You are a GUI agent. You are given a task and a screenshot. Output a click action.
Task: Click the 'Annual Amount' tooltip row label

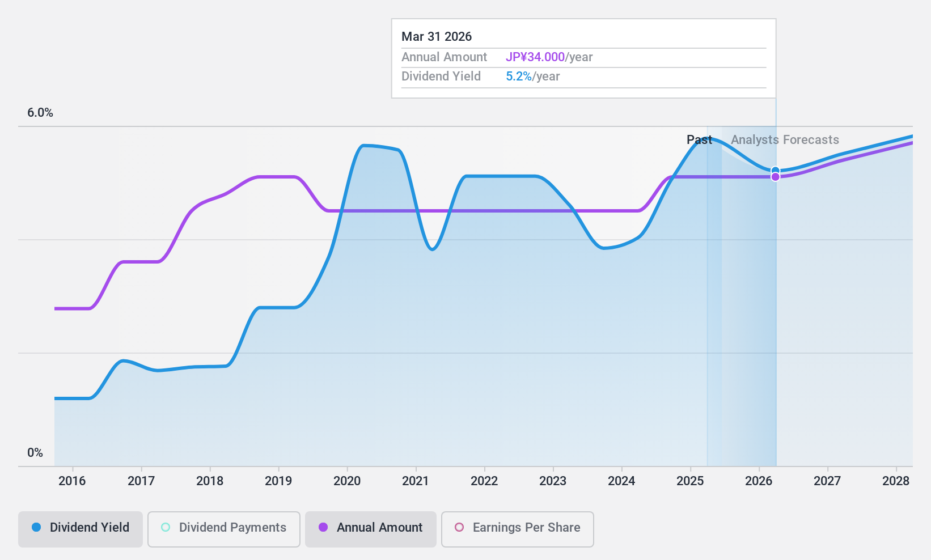coord(444,57)
